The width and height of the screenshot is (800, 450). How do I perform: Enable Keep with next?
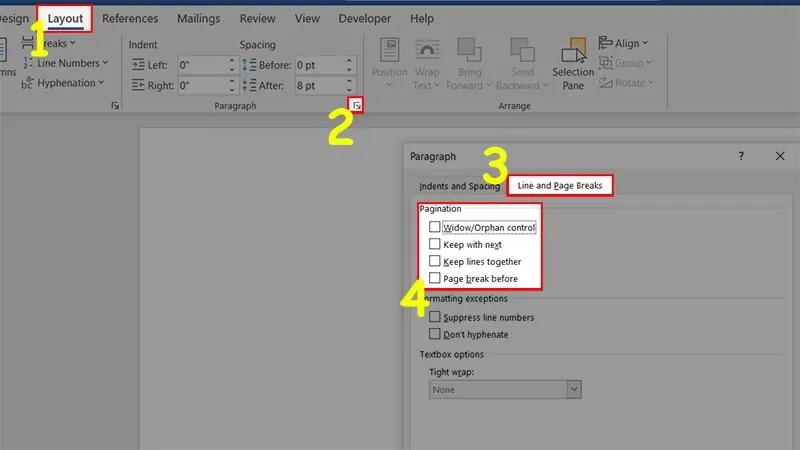pos(434,244)
